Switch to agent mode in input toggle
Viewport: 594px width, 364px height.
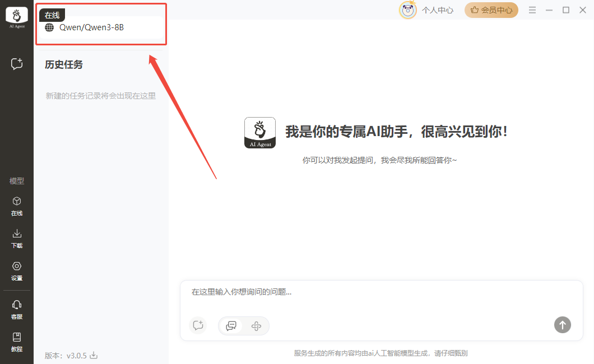coord(256,325)
